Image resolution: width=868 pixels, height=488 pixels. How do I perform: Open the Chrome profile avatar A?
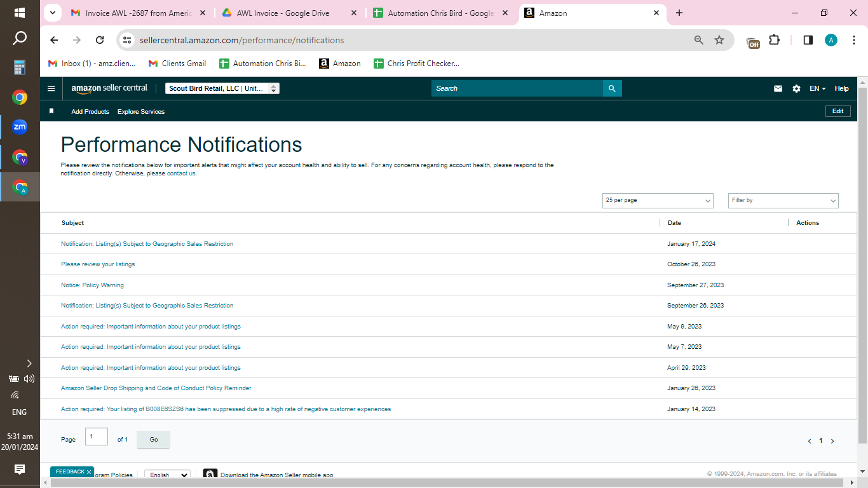pyautogui.click(x=831, y=40)
